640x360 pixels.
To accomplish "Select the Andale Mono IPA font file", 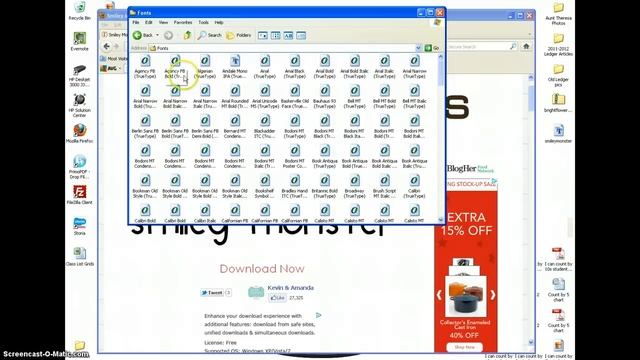I will click(235, 67).
